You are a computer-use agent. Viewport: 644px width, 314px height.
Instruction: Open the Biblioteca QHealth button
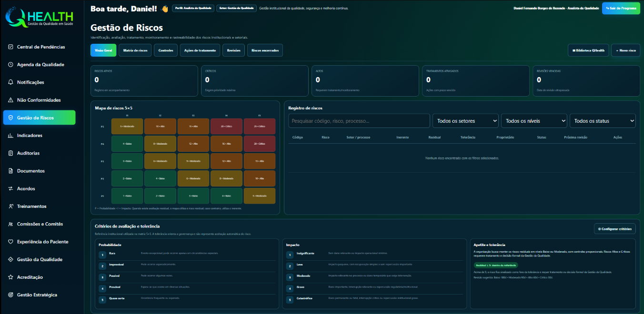pos(588,50)
